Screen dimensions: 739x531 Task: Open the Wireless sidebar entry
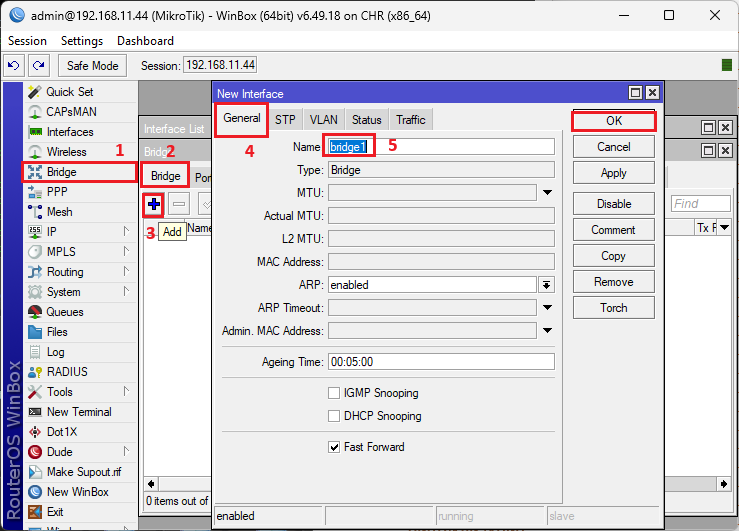click(x=66, y=152)
